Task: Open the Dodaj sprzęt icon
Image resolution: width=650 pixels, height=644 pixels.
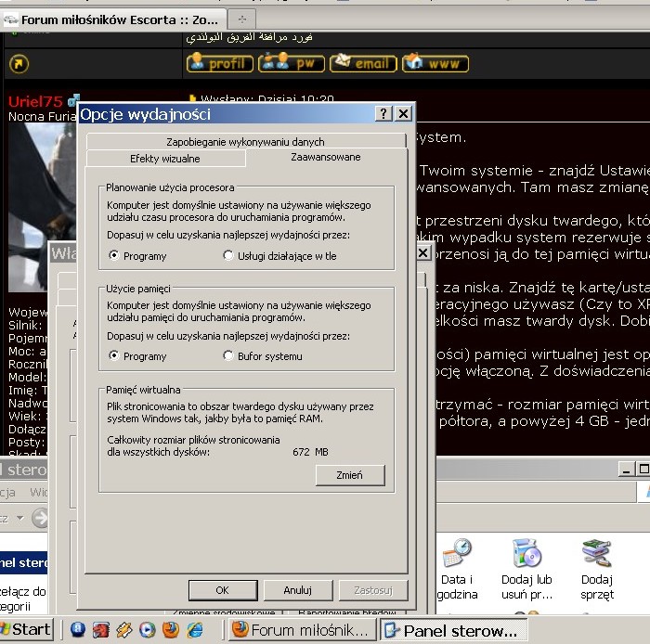Action: 596,555
